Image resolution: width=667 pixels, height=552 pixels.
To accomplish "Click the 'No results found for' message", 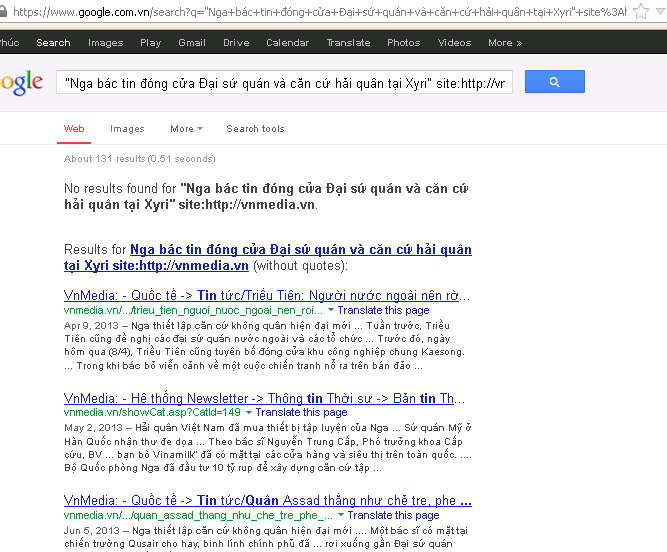I will pos(266,196).
